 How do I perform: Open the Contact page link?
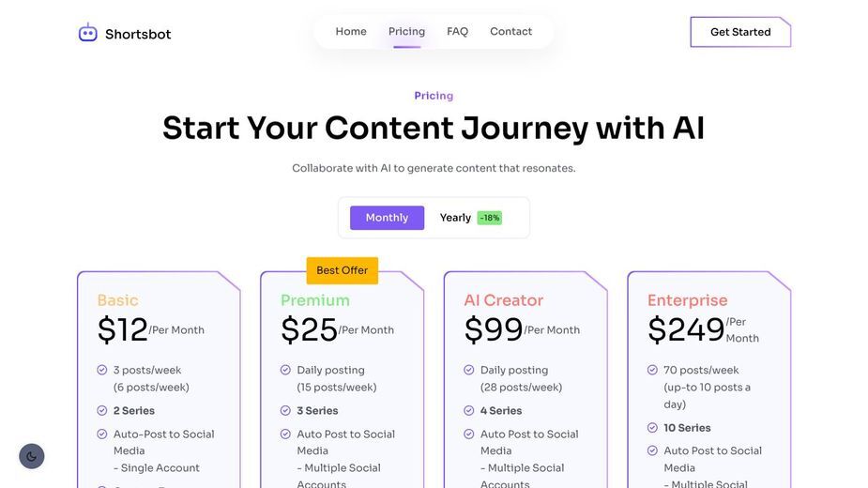pos(510,32)
